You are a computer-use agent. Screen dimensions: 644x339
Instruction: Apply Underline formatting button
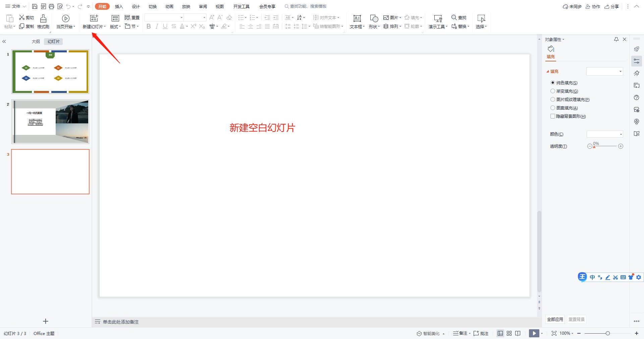point(165,26)
